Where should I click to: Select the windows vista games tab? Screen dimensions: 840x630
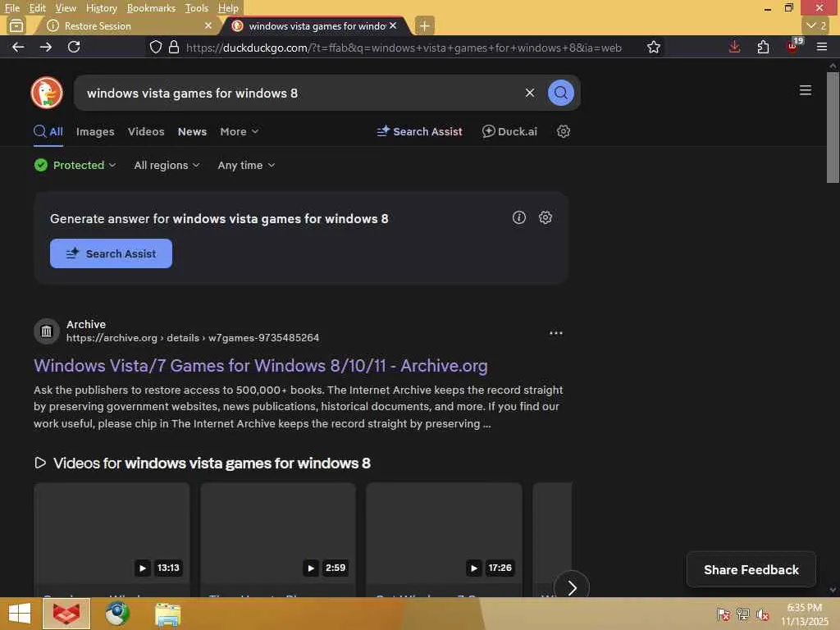click(316, 25)
